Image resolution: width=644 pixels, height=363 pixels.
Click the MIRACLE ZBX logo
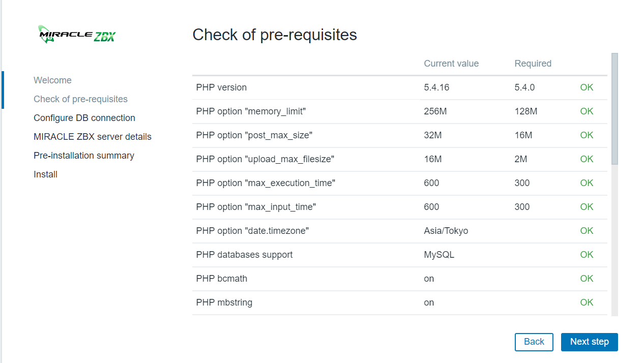[77, 35]
